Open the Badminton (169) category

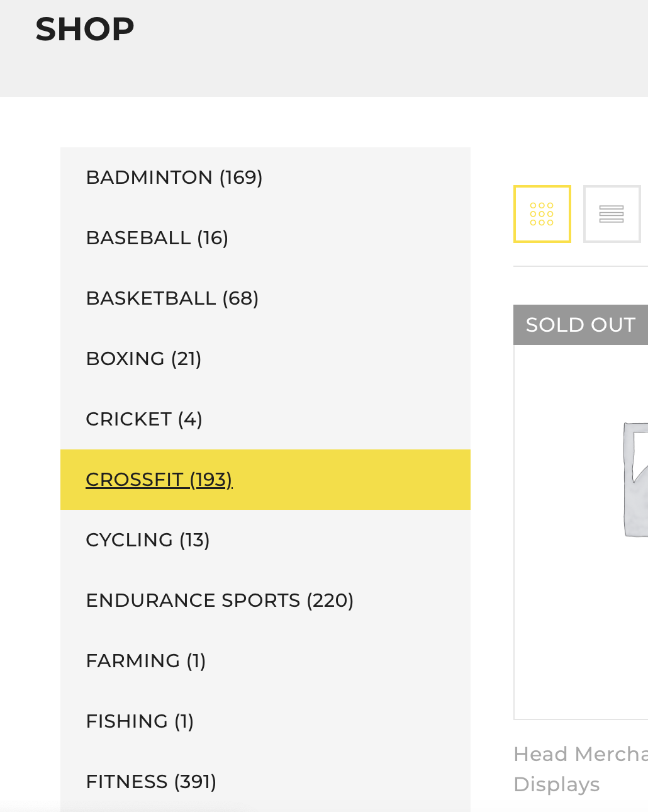click(174, 178)
